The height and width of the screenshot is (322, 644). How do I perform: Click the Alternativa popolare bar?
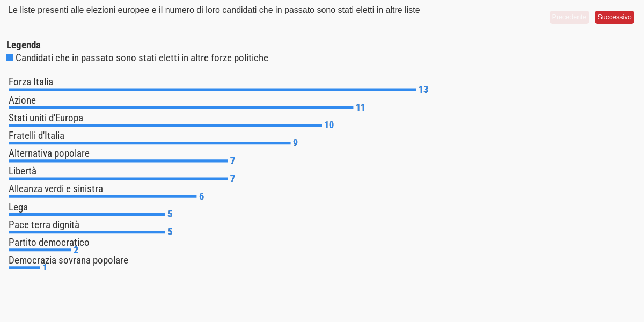[x=118, y=160]
